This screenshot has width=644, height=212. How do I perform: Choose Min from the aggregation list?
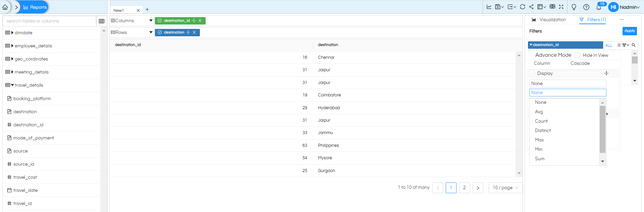click(x=539, y=149)
